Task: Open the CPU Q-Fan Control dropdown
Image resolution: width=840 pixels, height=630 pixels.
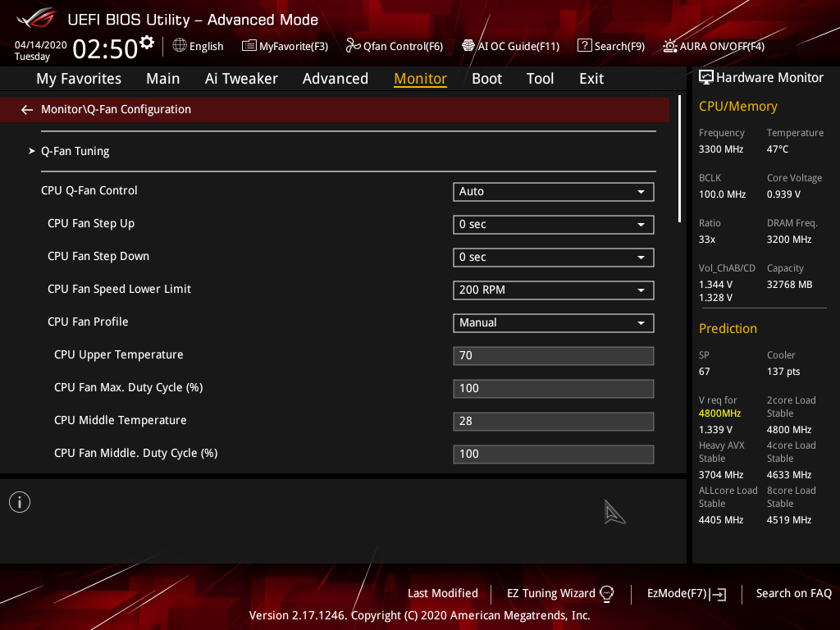Action: 554,192
